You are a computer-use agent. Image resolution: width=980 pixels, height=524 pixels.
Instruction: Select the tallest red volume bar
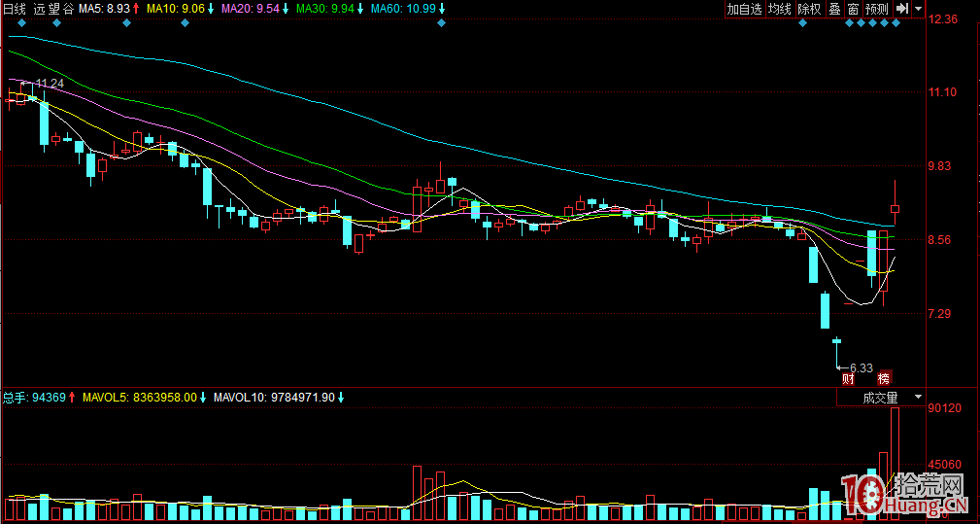[x=895, y=464]
